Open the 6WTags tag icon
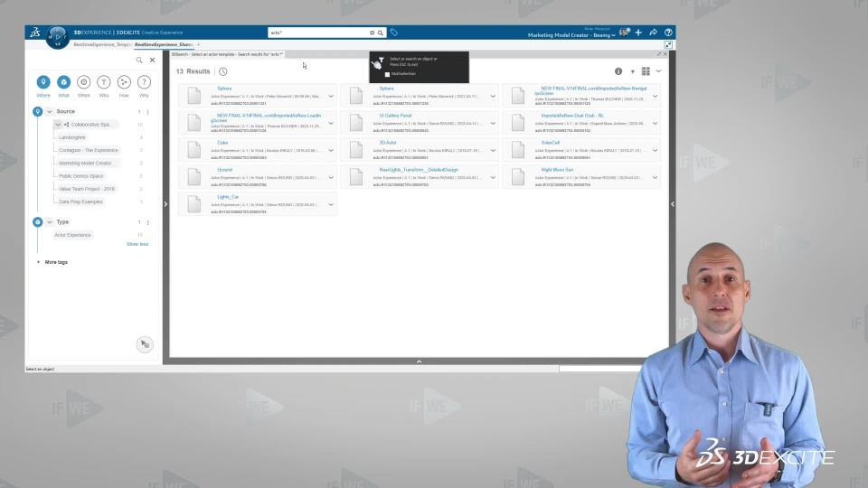 [394, 33]
